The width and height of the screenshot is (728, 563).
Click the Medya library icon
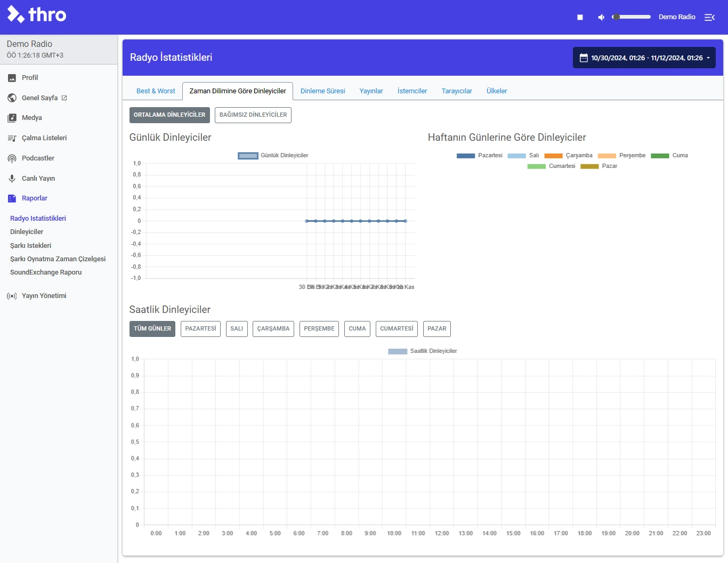(12, 118)
